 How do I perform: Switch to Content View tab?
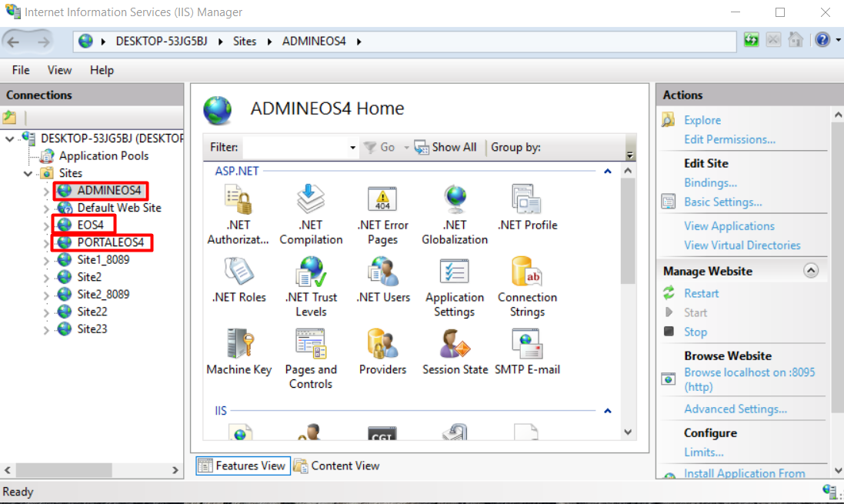[x=337, y=466]
